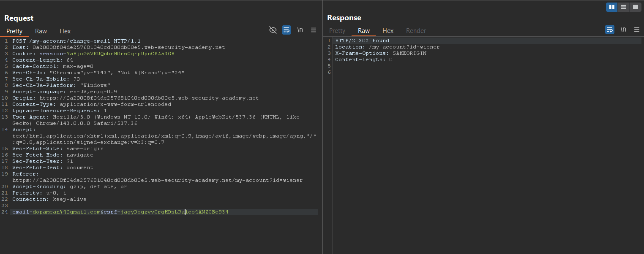Switch Request view to Hex tab
The width and height of the screenshot is (644, 254).
coord(65,31)
